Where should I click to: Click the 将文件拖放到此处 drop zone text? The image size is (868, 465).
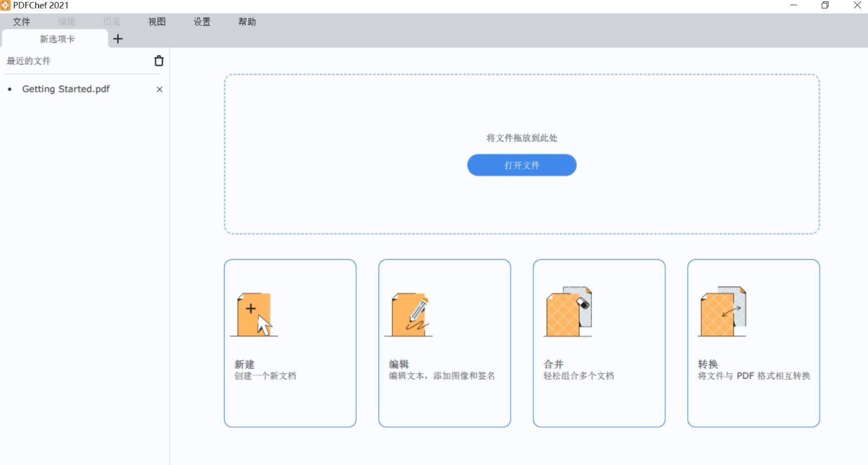point(522,138)
